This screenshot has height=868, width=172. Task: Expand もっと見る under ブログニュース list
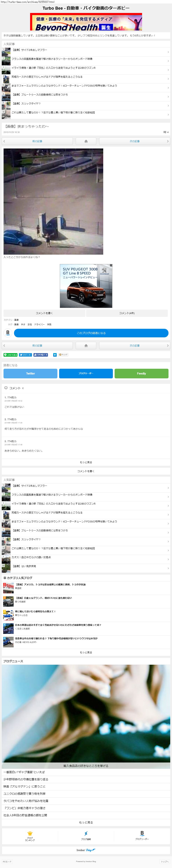[86, 822]
